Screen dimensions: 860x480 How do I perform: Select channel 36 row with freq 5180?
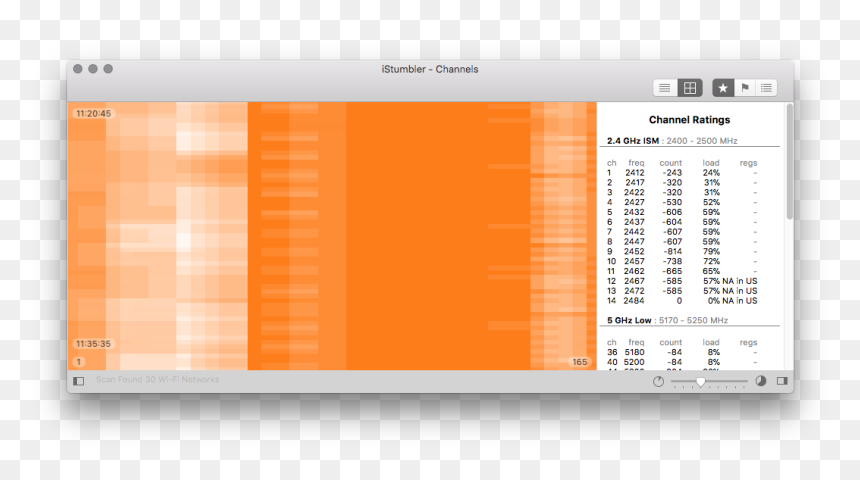click(x=682, y=353)
